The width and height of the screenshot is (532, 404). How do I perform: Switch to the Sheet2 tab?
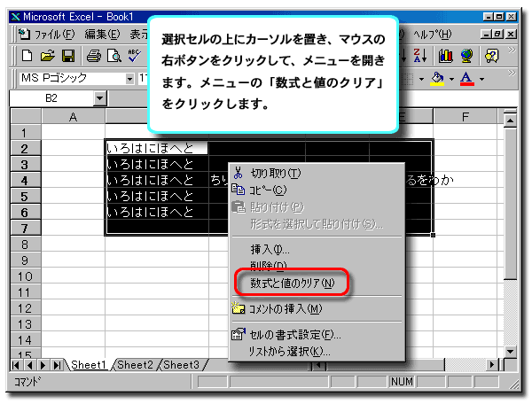[135, 365]
